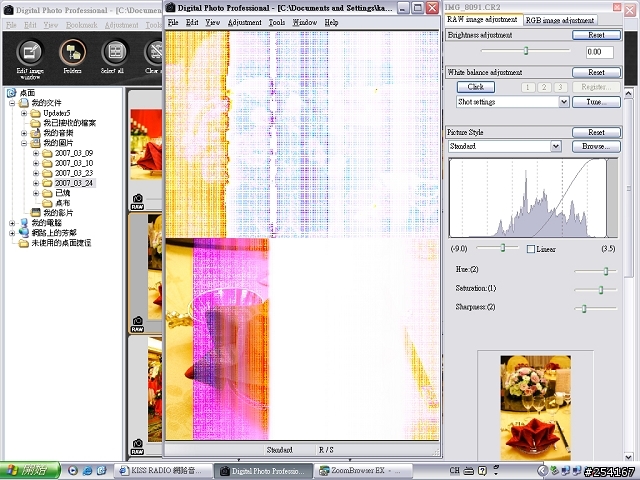
Task: Click the white balance Click button
Action: [x=476, y=87]
